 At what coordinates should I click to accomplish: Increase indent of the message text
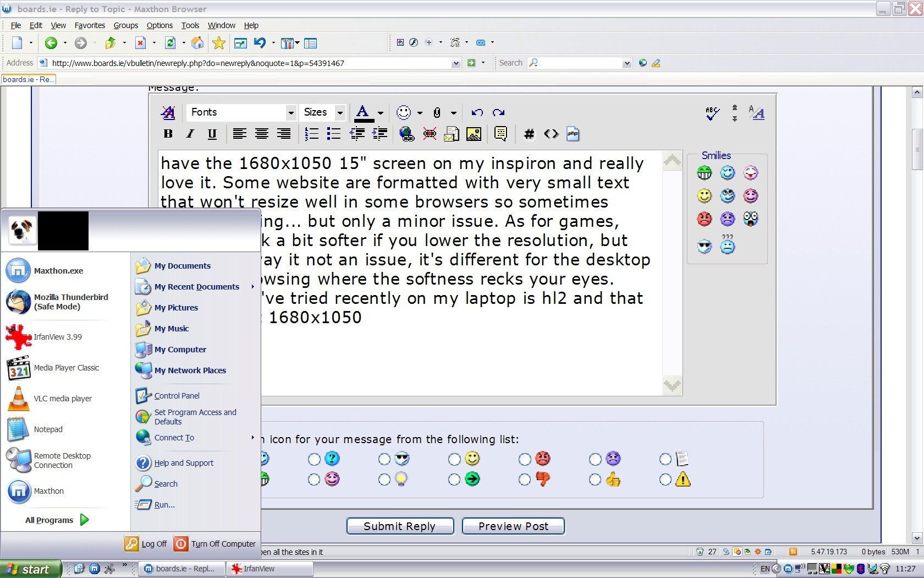point(380,134)
